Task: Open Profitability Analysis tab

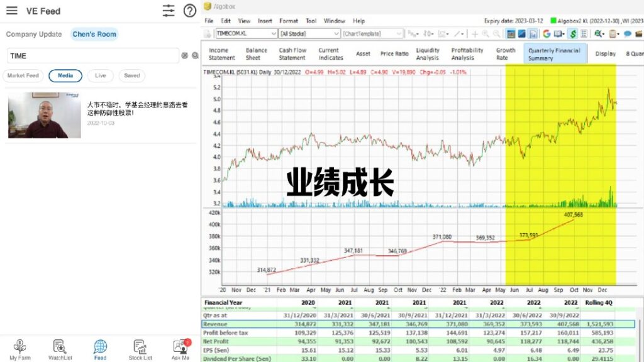Action: 467,54
